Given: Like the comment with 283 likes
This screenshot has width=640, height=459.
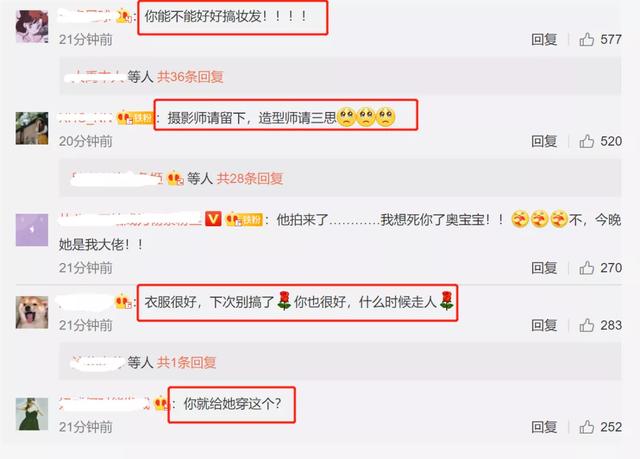Looking at the screenshot, I should pyautogui.click(x=587, y=325).
